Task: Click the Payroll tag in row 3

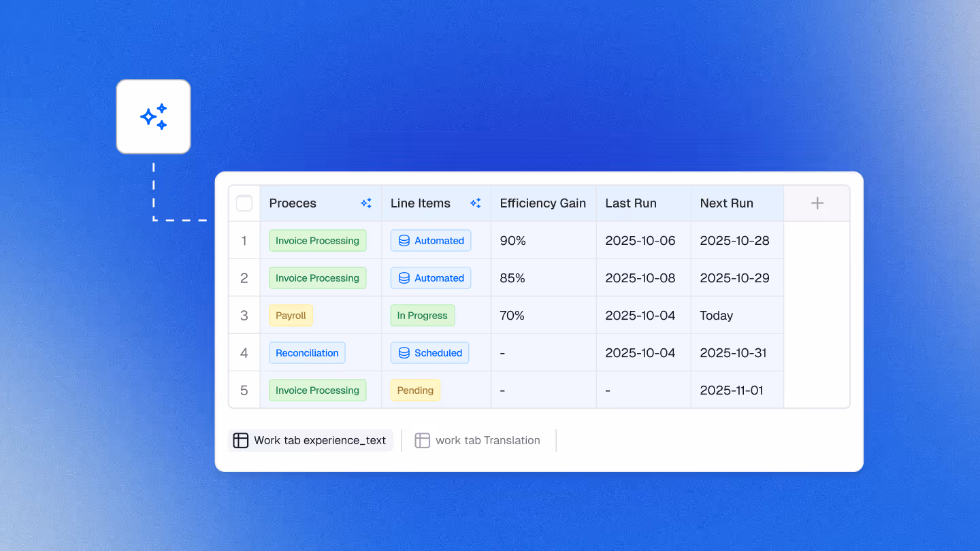Action: point(291,315)
